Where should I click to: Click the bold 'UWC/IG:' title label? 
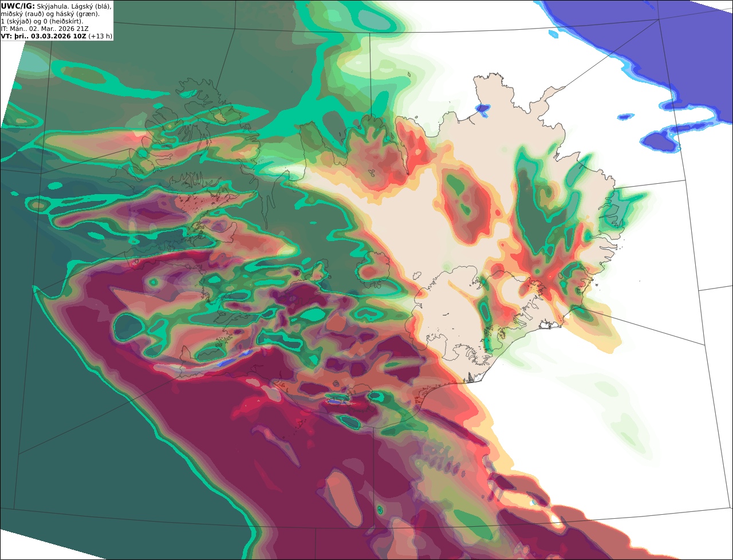coord(18,6)
